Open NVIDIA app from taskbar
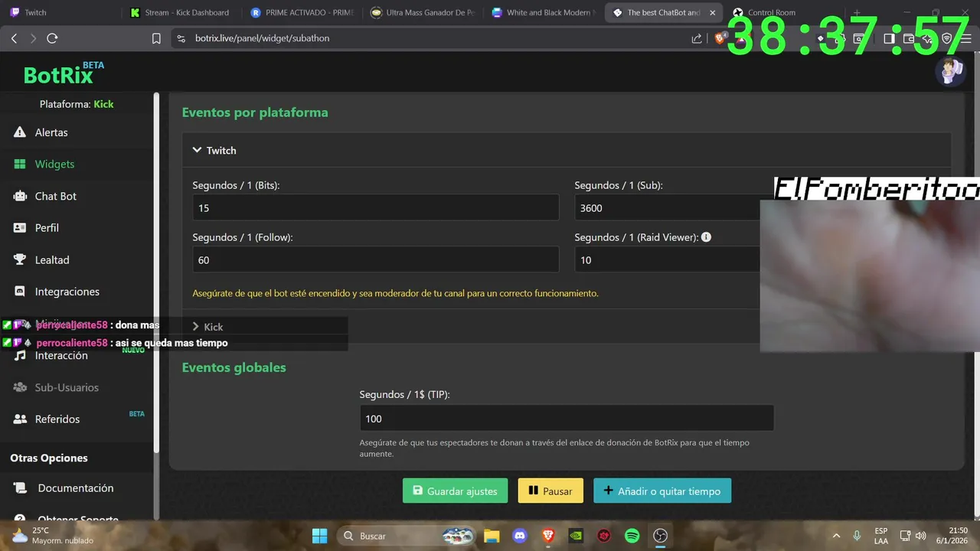Image resolution: width=980 pixels, height=551 pixels. tap(576, 536)
